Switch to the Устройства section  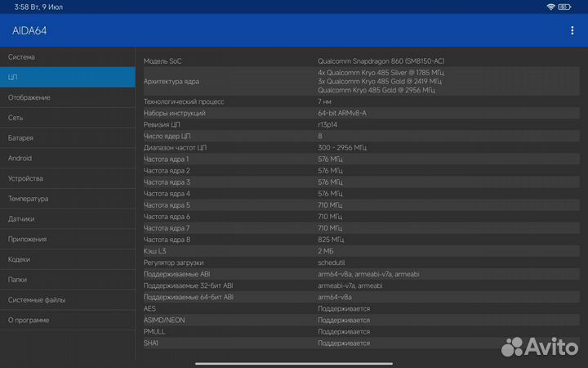pyautogui.click(x=67, y=178)
